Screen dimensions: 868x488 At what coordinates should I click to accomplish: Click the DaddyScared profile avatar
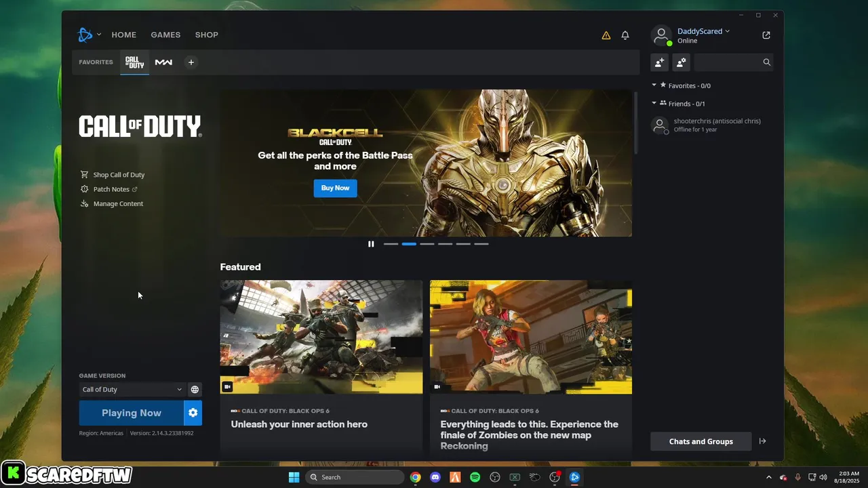[x=661, y=35]
